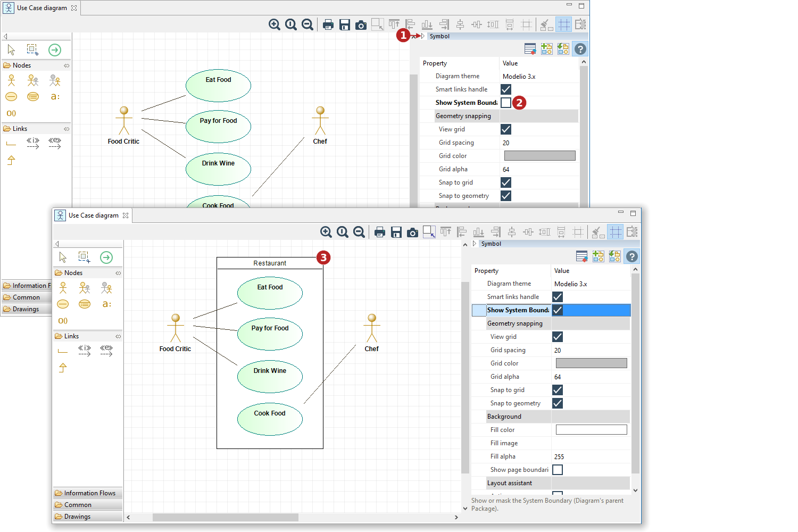Select the lower Use Case diagram tab

(93, 215)
